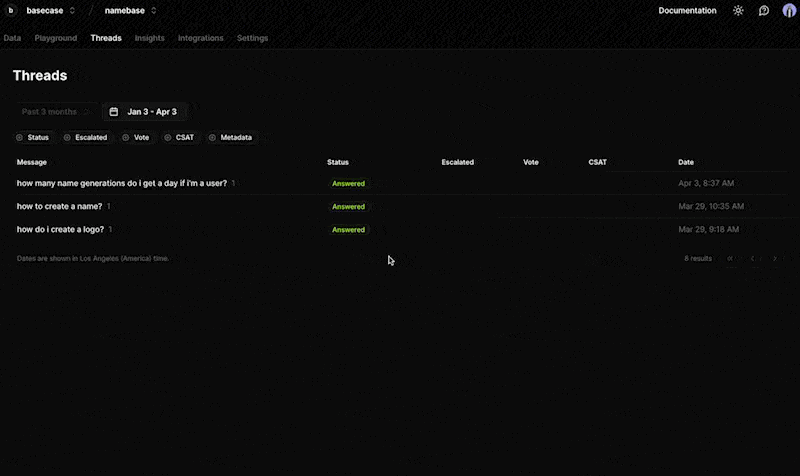Go to previous page of results
Viewport: 800px width, 476px height.
(x=753, y=259)
